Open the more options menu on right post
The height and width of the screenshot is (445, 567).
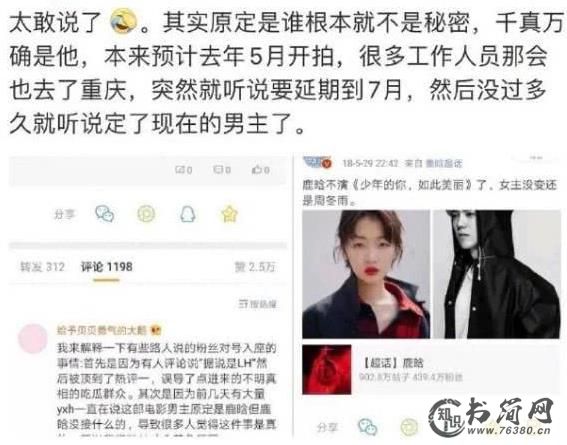[x=536, y=158]
